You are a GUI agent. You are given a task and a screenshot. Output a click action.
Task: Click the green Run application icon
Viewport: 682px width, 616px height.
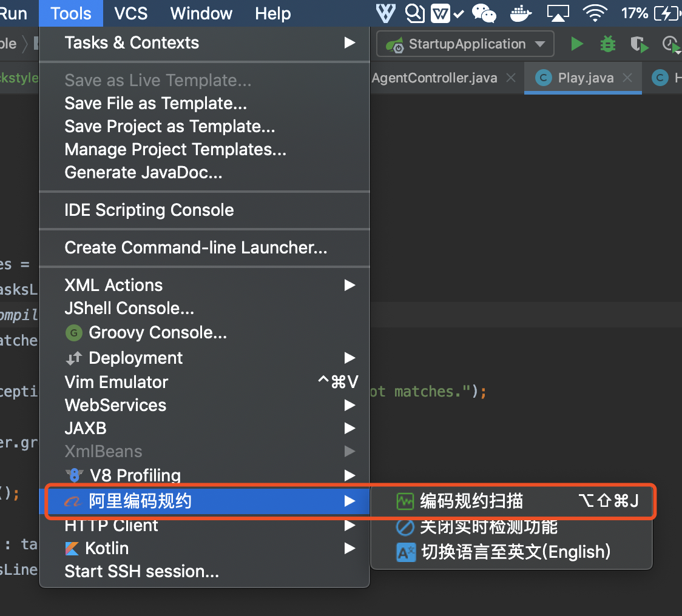[577, 44]
